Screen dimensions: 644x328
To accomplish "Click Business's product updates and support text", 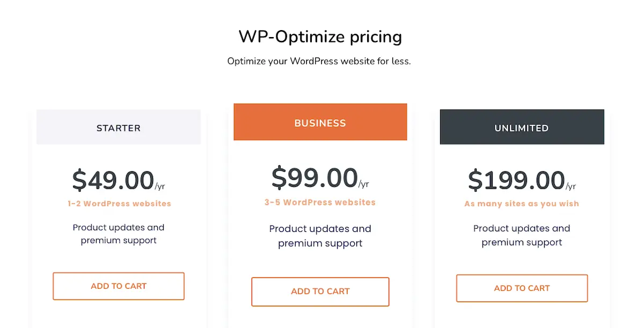I will 320,236.
